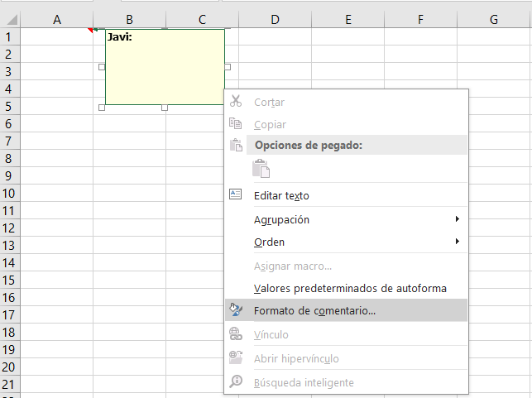Expand the Orden submenu arrow

point(457,242)
